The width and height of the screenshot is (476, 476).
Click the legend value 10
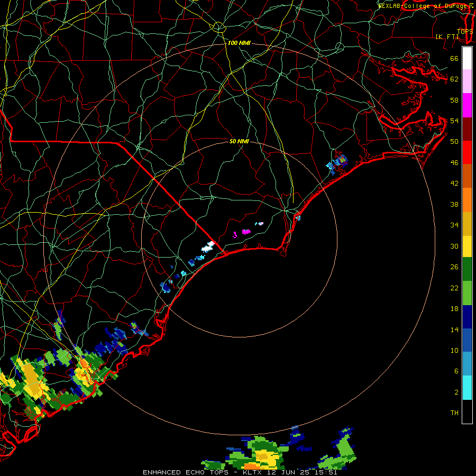tap(454, 350)
